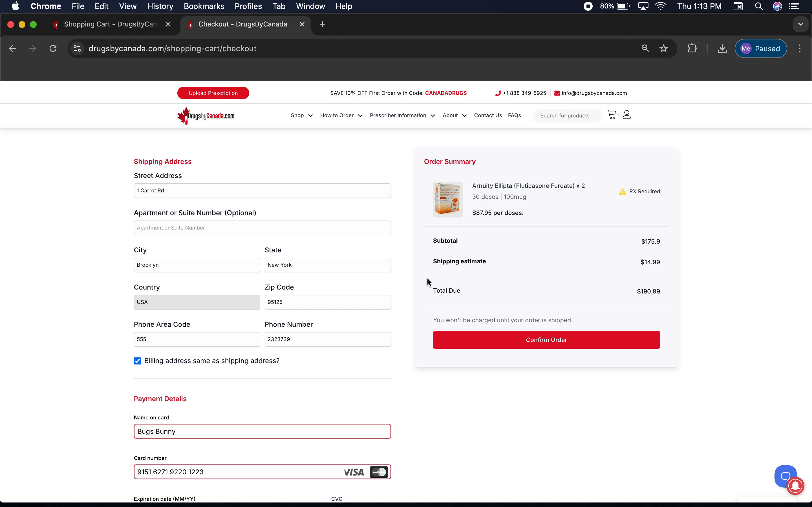812x507 pixels.
Task: Open the Bookmarks menu in menu bar
Action: [x=204, y=6]
